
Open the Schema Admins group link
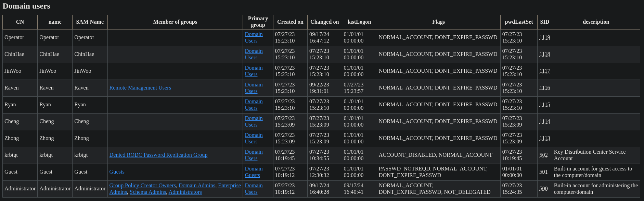tap(148, 192)
